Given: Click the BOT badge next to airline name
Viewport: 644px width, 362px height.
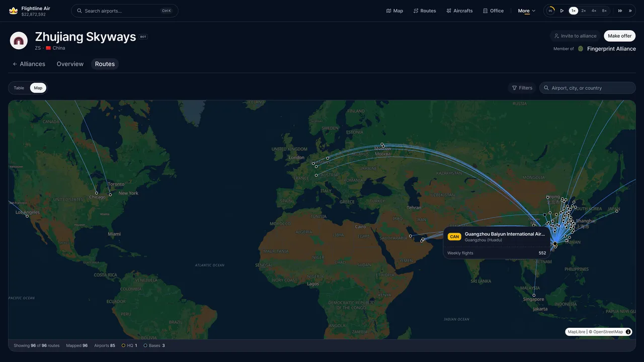Looking at the screenshot, I should click(x=143, y=37).
